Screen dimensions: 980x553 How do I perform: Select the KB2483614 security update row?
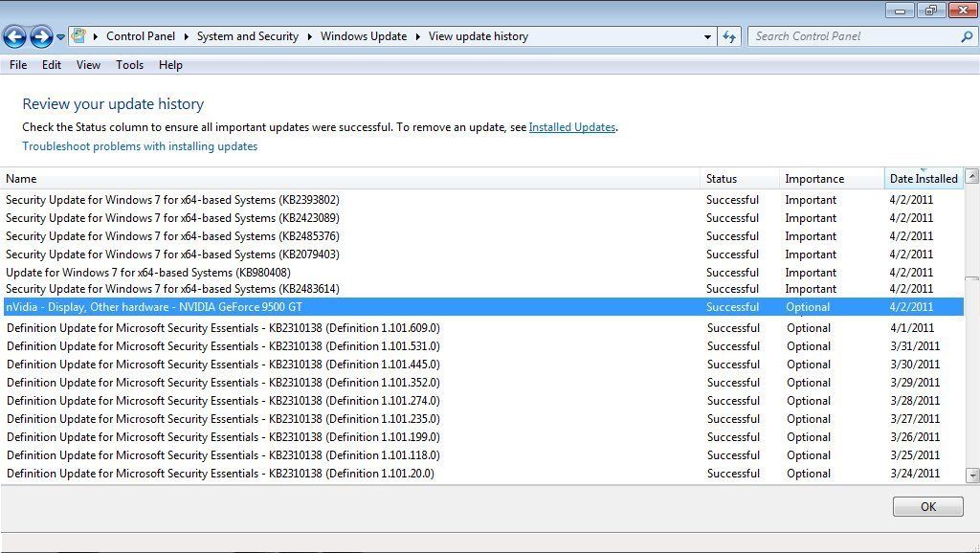pos(481,289)
